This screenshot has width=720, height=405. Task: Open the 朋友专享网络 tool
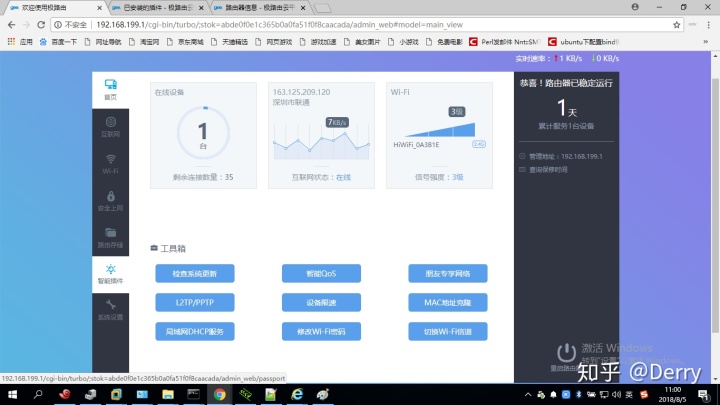coord(448,274)
